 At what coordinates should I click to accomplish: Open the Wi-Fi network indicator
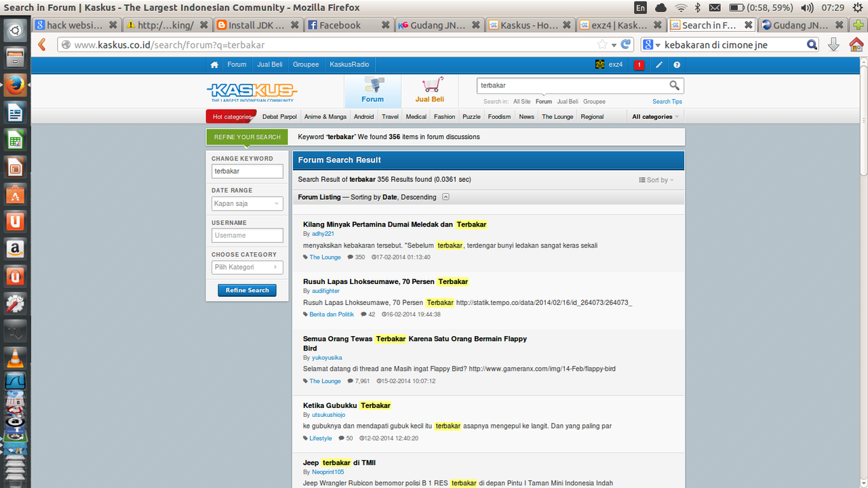click(681, 8)
